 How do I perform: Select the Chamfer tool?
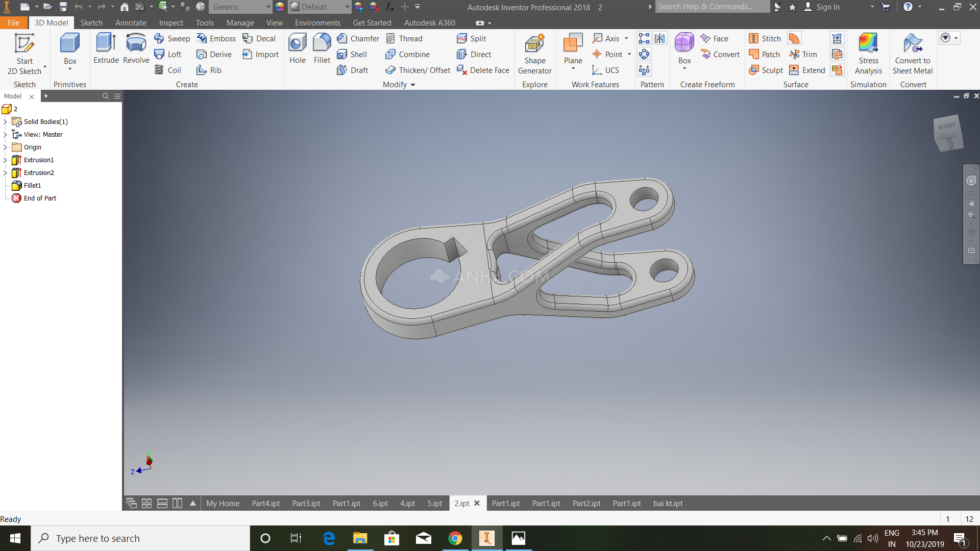(x=358, y=39)
